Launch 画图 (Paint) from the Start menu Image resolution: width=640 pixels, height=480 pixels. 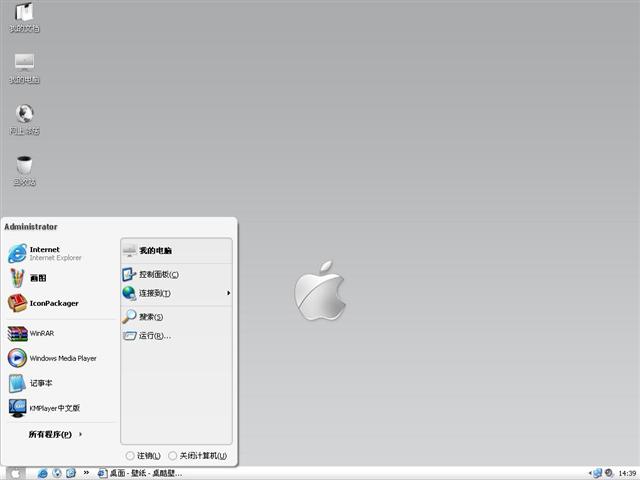[x=37, y=278]
